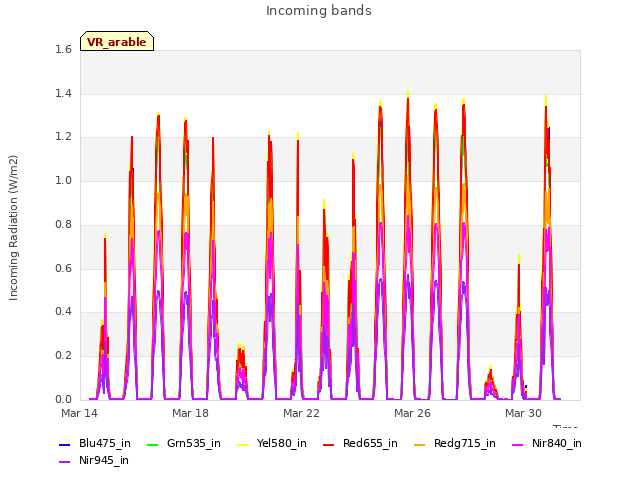Screen dimensions: 640x480
Task: Click the red Red655_in color marker
Action: [329, 444]
